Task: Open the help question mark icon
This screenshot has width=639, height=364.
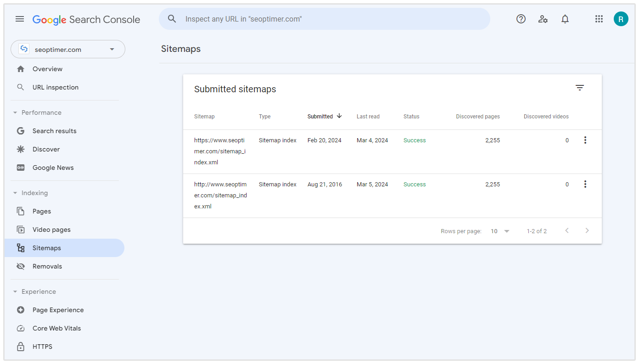Action: (x=521, y=19)
